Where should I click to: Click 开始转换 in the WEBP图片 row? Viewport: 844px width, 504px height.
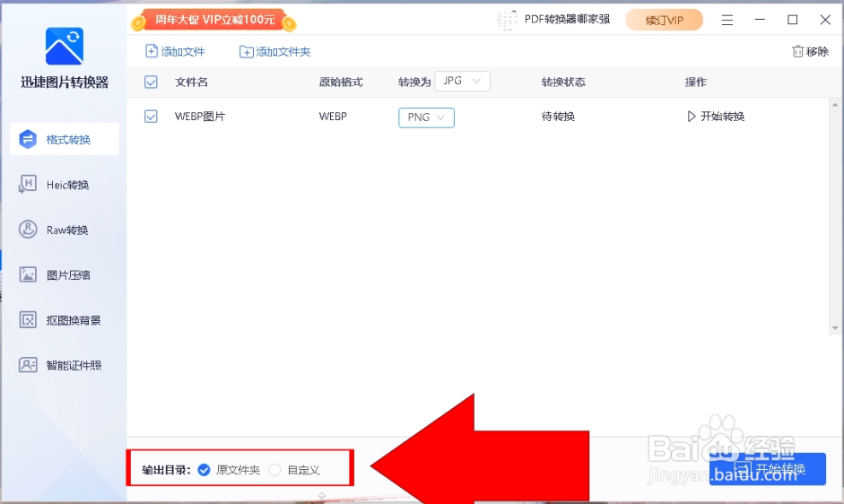[716, 117]
